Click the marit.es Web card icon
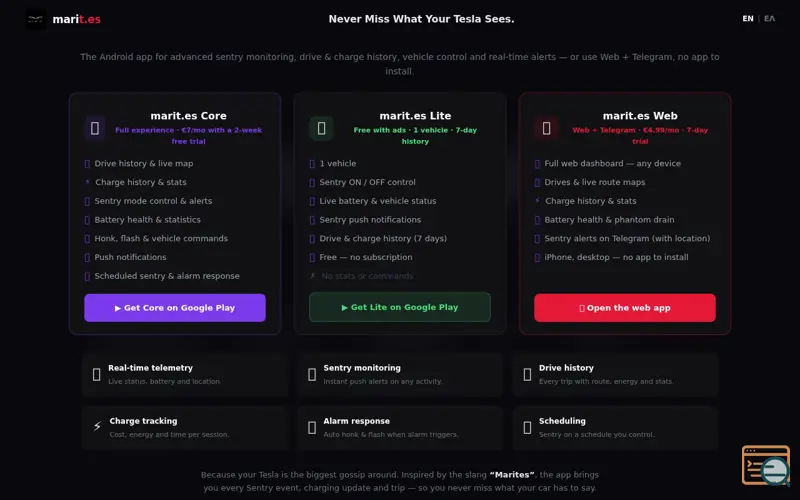This screenshot has width=800, height=500. coord(546,128)
